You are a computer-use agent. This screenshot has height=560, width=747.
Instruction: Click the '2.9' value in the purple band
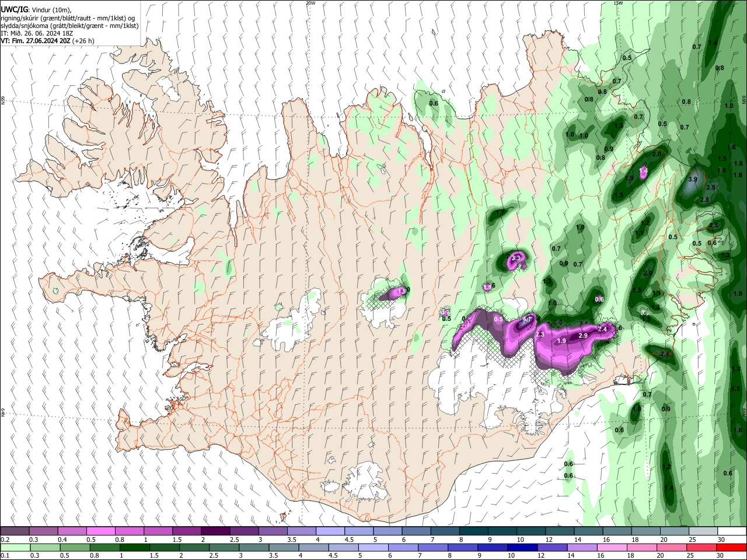[582, 336]
